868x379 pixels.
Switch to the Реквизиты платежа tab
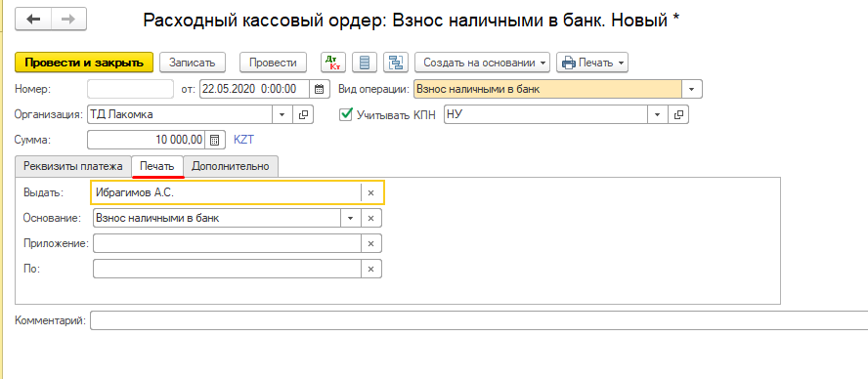[73, 166]
